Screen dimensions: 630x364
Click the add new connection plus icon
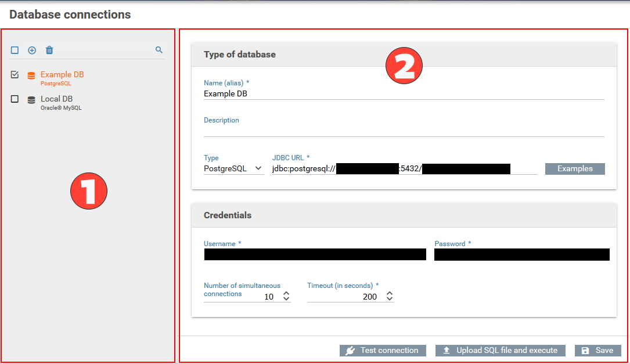(x=32, y=51)
